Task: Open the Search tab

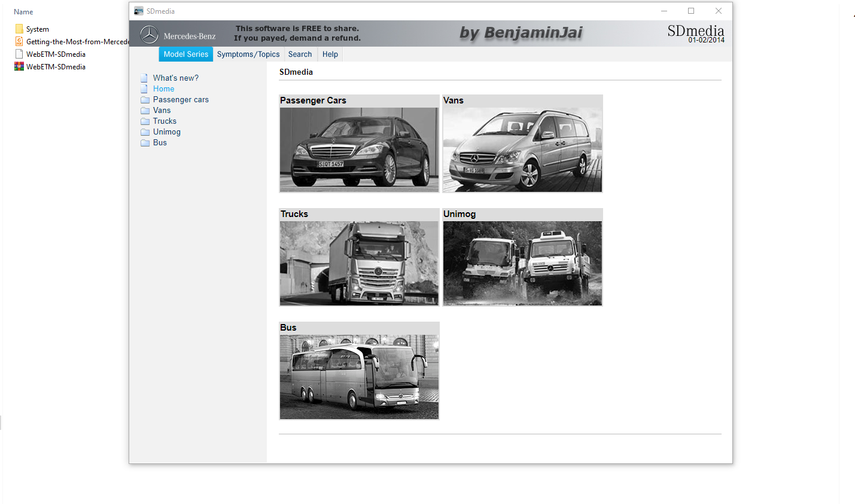Action: 300,54
